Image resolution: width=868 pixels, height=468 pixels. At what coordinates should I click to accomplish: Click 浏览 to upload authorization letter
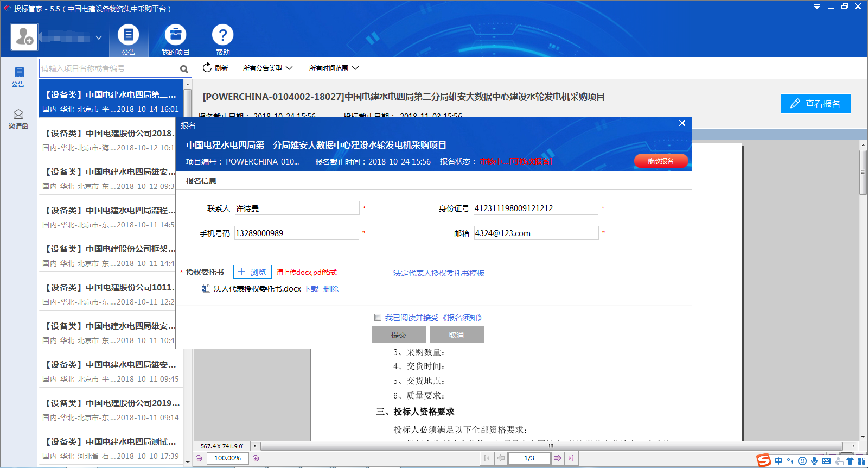(x=252, y=272)
